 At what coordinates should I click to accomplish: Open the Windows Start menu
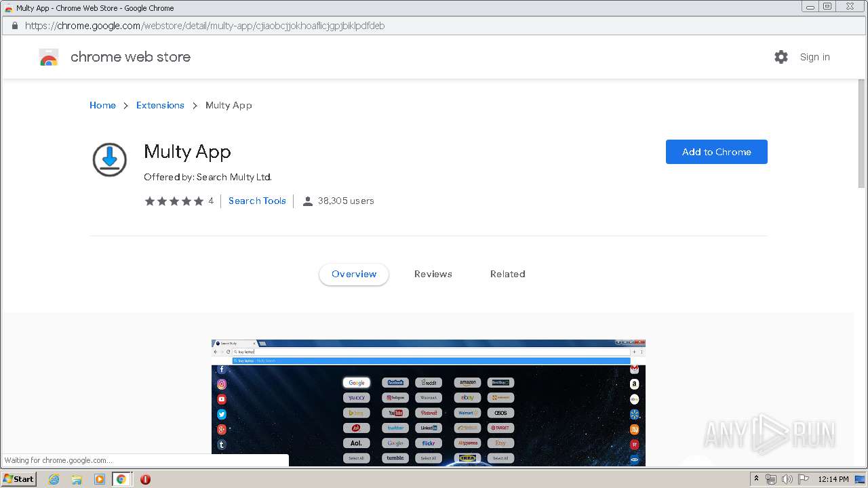(18, 479)
